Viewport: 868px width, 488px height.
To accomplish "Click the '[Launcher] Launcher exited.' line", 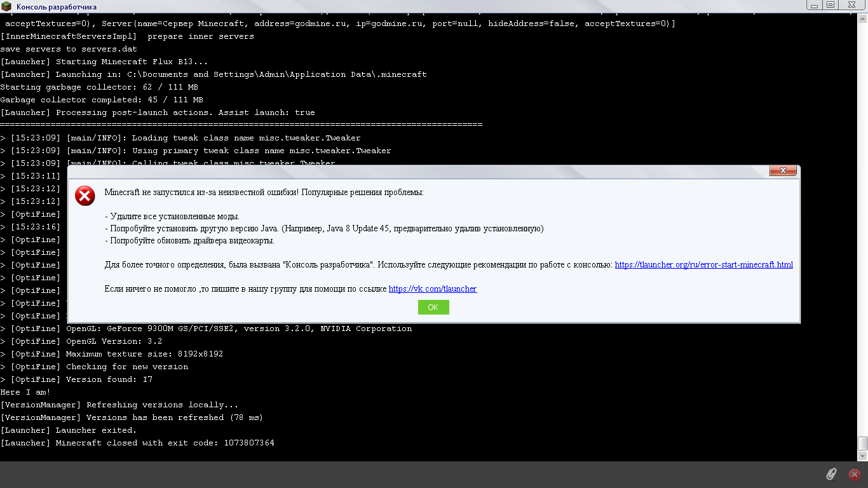I will pos(69,430).
